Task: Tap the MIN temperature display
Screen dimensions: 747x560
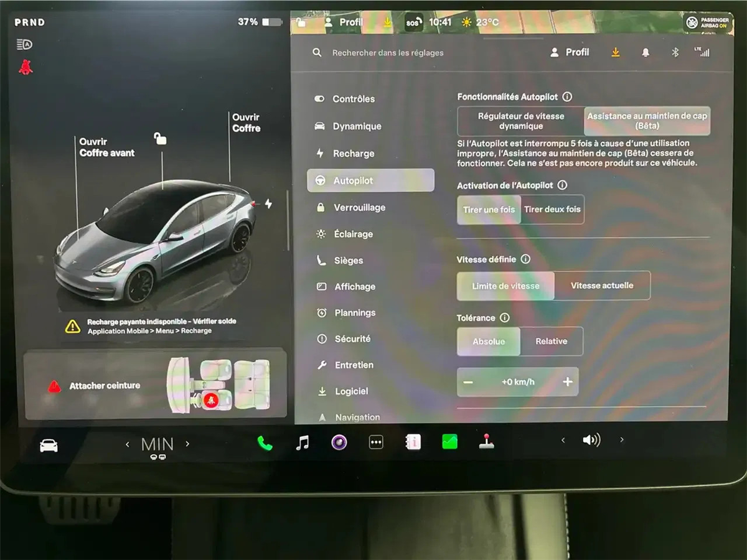Action: [x=157, y=446]
